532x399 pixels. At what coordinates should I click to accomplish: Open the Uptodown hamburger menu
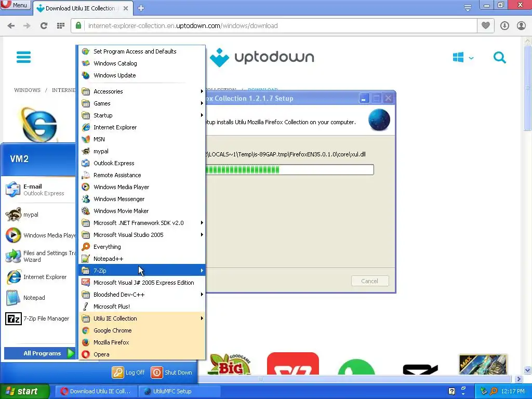click(24, 57)
